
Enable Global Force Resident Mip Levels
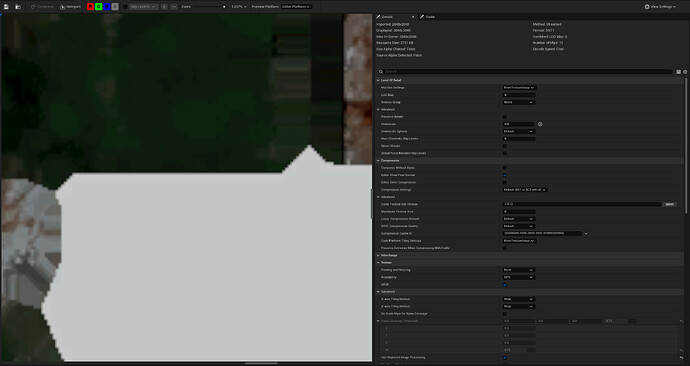pyautogui.click(x=505, y=154)
